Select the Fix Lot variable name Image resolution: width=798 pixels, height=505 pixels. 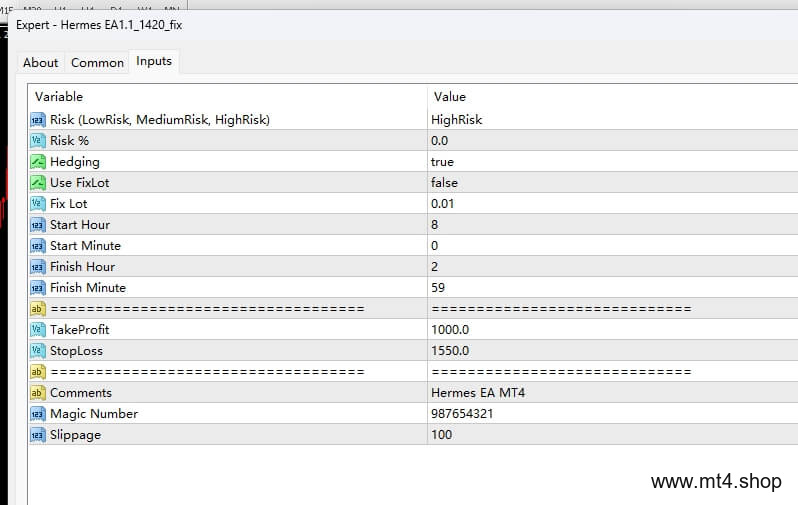pos(68,204)
